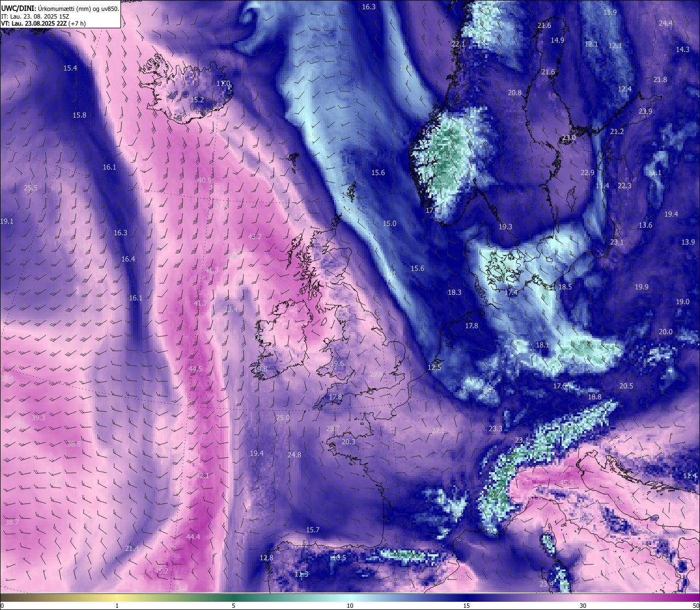700x610 pixels.
Task: Click the 19.6 value label
Action: pos(337,364)
